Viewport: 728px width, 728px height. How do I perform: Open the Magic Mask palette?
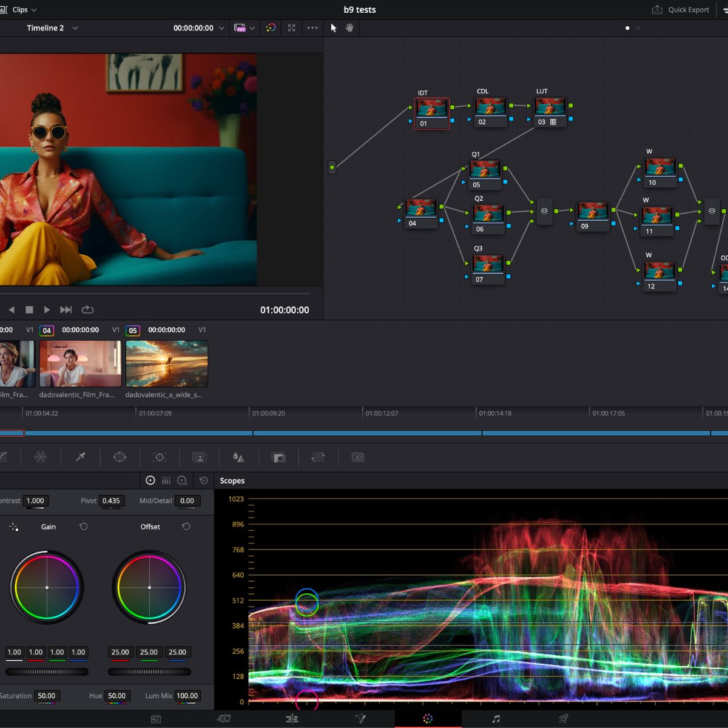click(x=199, y=457)
